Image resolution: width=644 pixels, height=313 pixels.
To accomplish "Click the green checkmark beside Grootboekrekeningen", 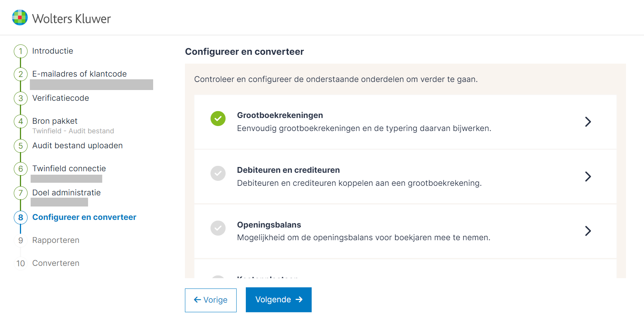I will click(218, 119).
